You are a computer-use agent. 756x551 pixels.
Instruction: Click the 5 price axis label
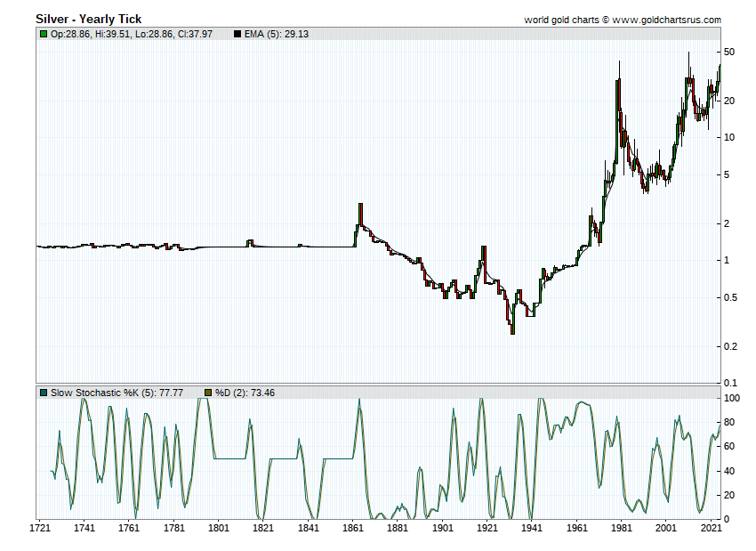click(x=727, y=174)
